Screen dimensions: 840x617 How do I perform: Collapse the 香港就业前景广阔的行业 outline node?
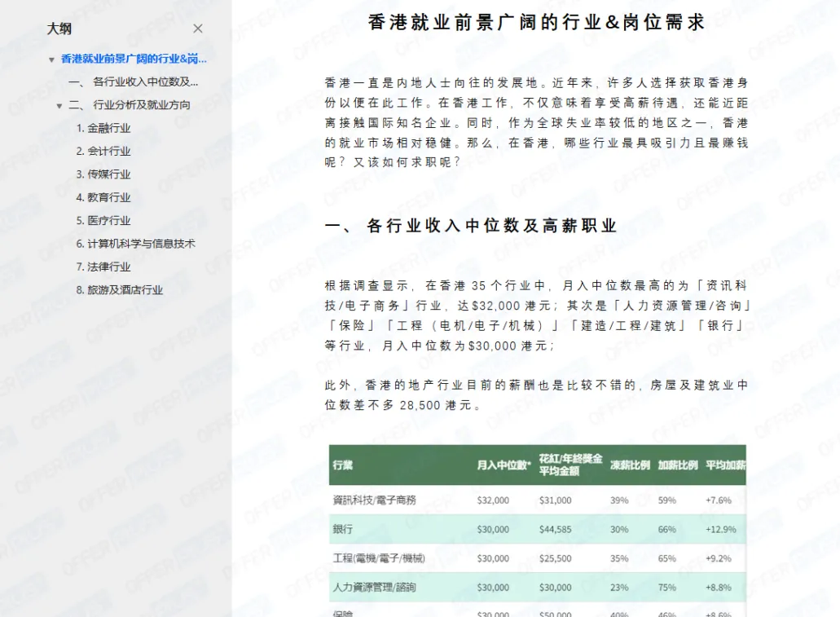51,59
